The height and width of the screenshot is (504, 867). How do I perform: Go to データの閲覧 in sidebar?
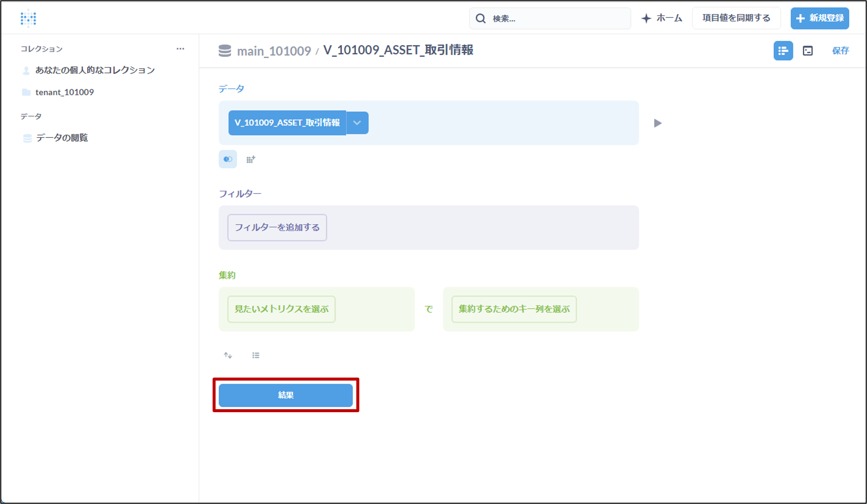(62, 138)
